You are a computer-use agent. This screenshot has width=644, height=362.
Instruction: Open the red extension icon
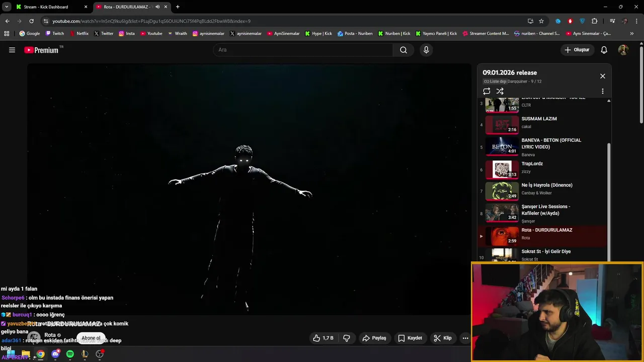click(x=570, y=21)
